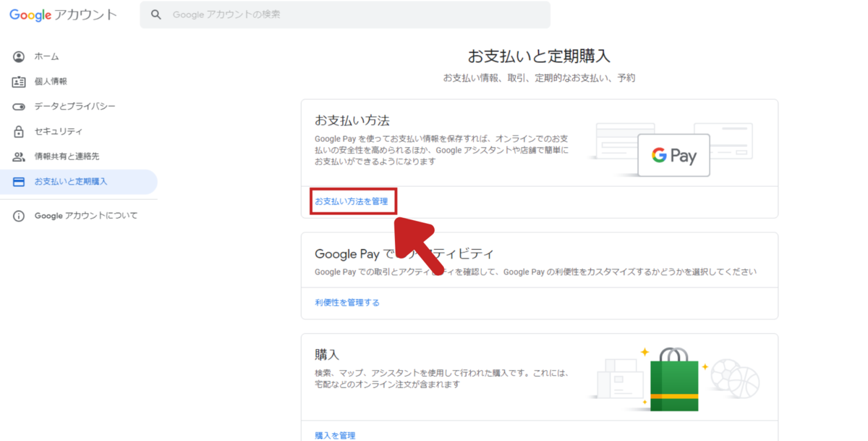Image resolution: width=868 pixels, height=441 pixels.
Task: Click the データとプライバシー toggle icon
Action: tap(19, 106)
